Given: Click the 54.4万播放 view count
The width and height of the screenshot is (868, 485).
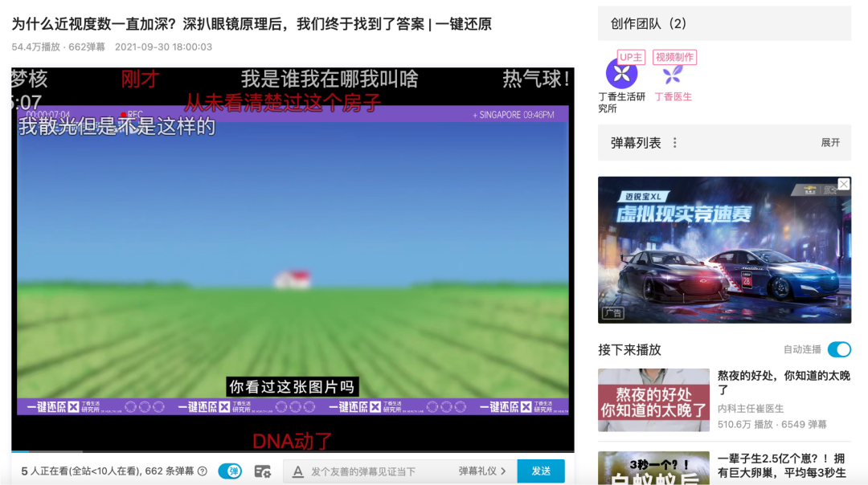Looking at the screenshot, I should point(35,47).
